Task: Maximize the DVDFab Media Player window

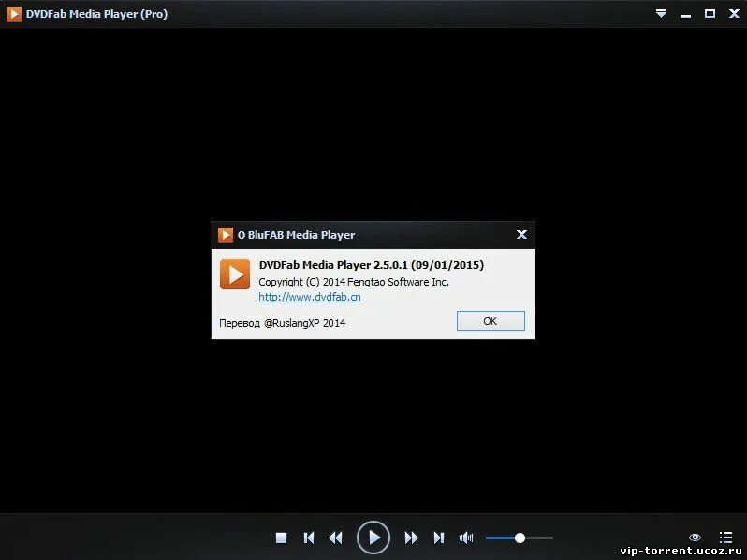Action: click(710, 14)
